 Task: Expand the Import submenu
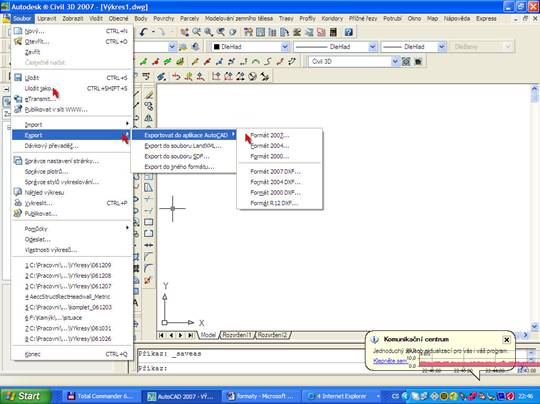(x=72, y=125)
